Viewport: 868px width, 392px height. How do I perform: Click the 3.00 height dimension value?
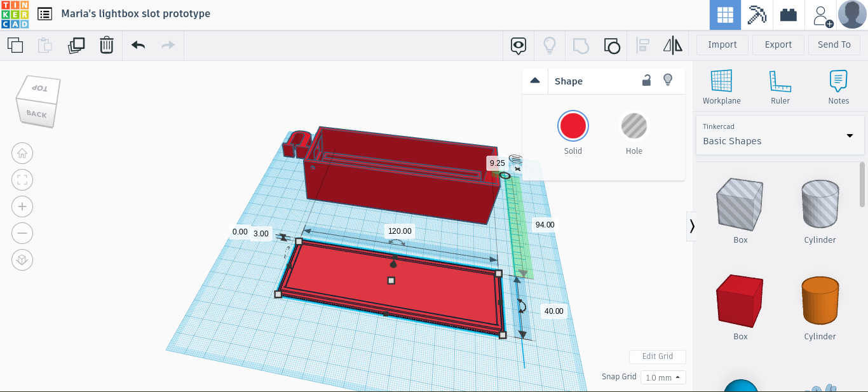pyautogui.click(x=261, y=234)
